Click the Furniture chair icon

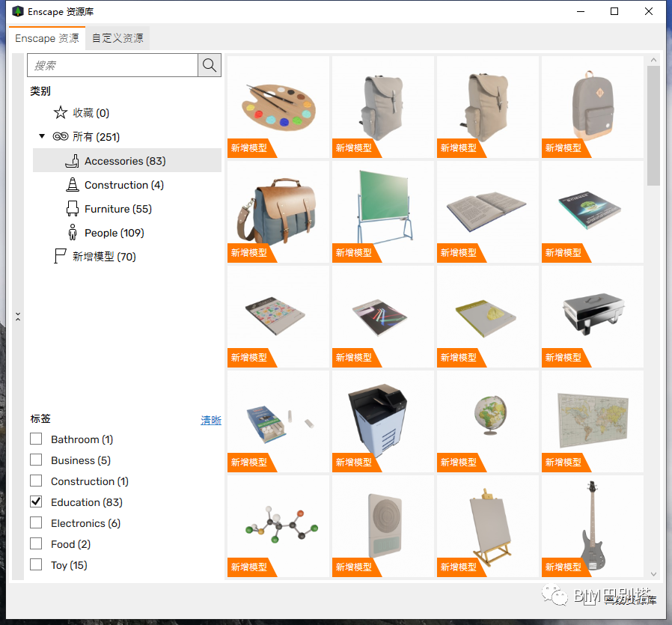click(73, 209)
